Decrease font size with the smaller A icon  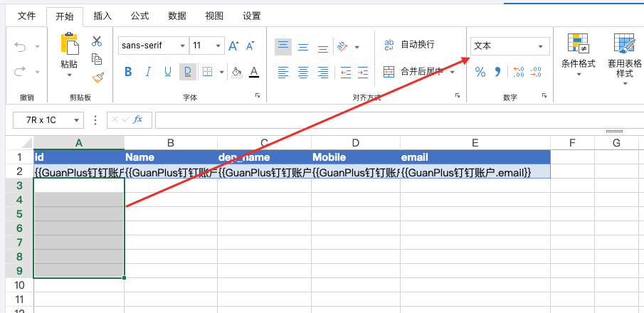[250, 46]
